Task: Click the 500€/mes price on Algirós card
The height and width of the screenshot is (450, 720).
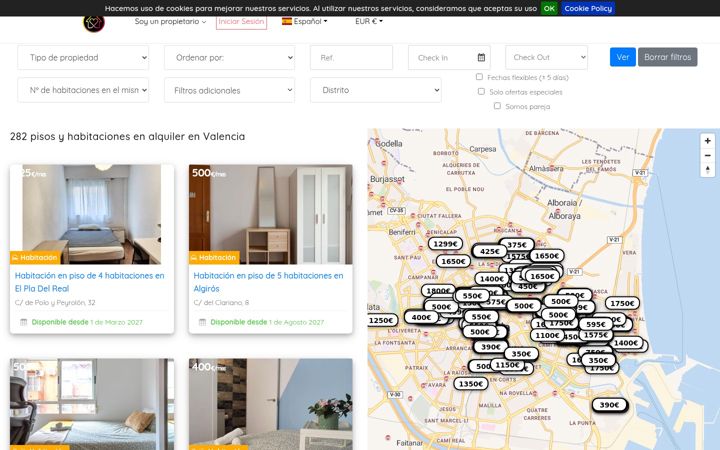Action: [x=209, y=173]
